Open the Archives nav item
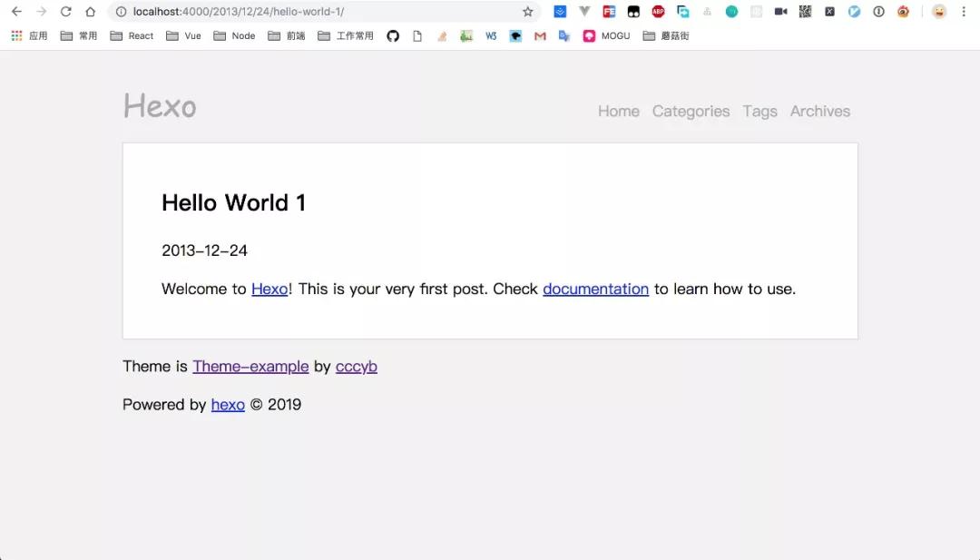The height and width of the screenshot is (560, 980). click(820, 111)
